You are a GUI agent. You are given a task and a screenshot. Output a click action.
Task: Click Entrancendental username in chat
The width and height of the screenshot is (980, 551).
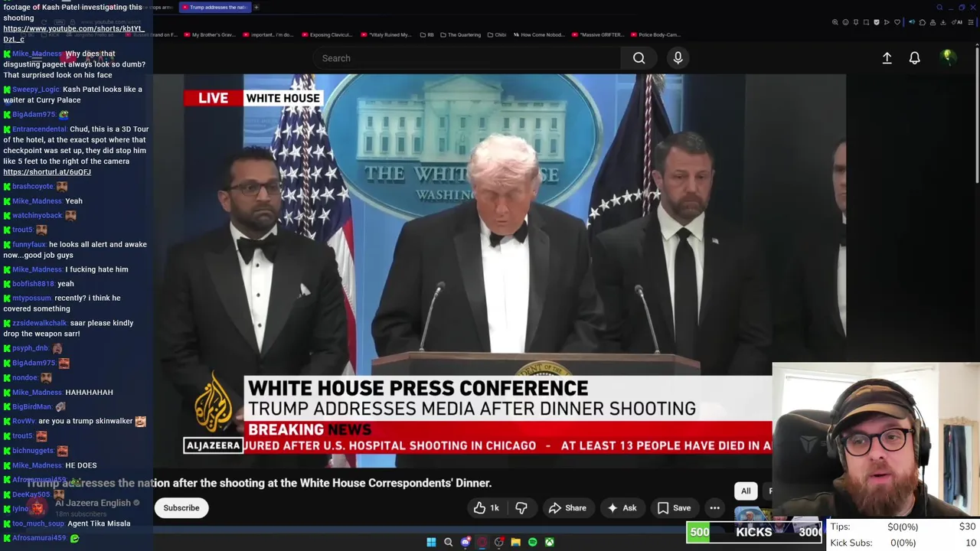(39, 129)
